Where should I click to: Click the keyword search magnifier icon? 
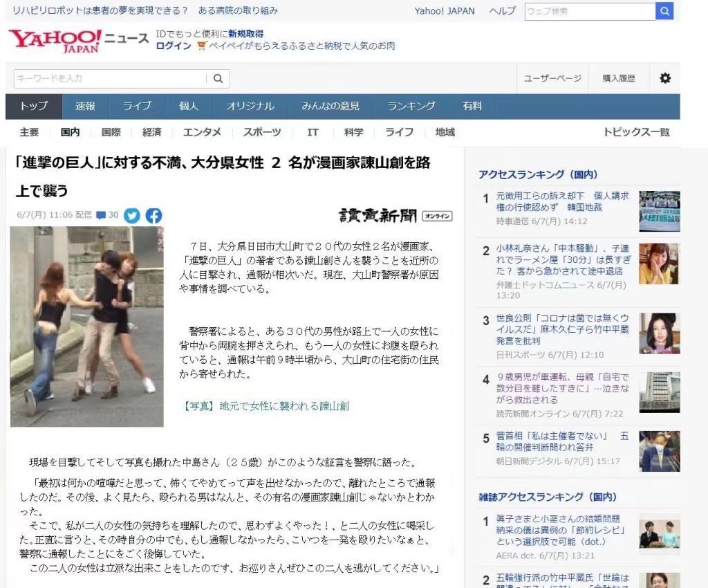(218, 79)
